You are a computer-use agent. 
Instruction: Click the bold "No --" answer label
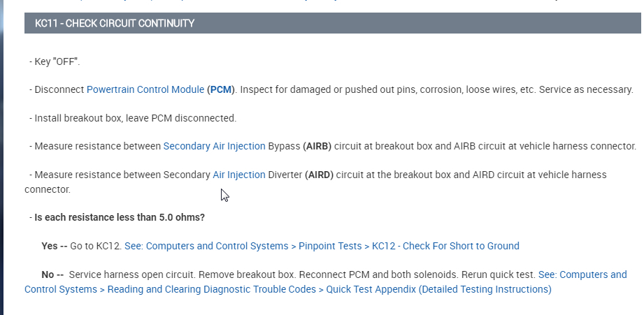coord(53,274)
